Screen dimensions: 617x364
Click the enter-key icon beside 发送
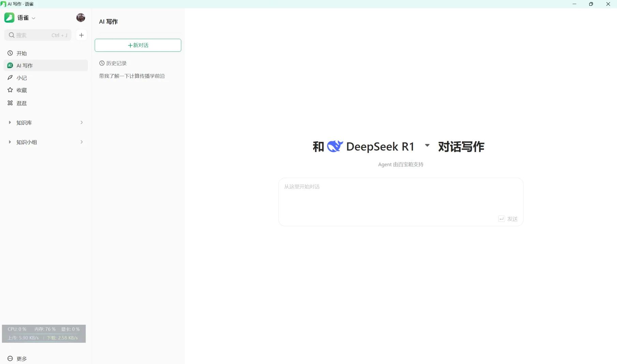501,219
